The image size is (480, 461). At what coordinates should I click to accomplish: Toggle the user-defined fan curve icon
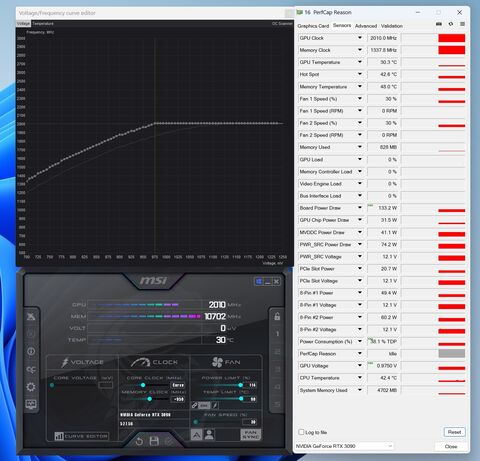click(x=209, y=434)
